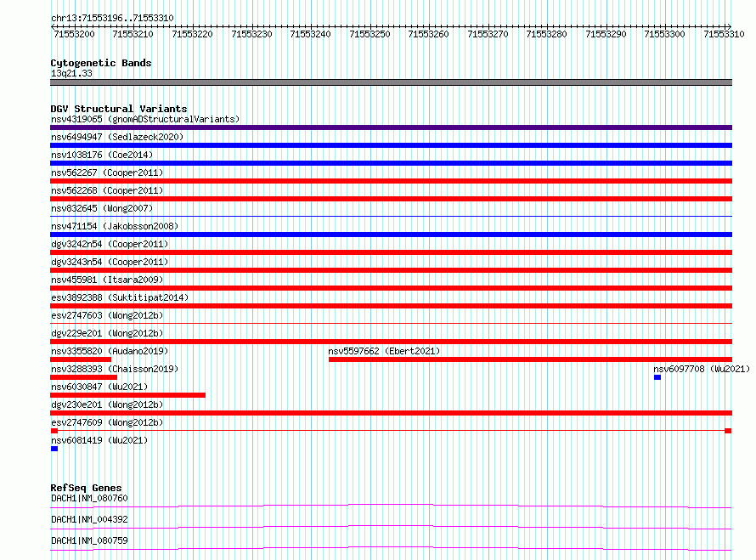Click ruler position 71553280
Screen dimensions: 756x560
tap(546, 34)
